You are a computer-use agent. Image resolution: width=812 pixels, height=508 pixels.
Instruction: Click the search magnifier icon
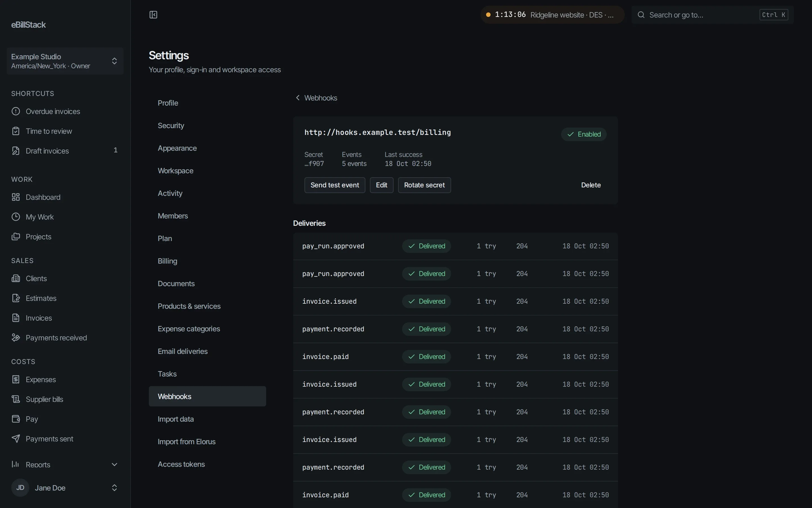(641, 15)
